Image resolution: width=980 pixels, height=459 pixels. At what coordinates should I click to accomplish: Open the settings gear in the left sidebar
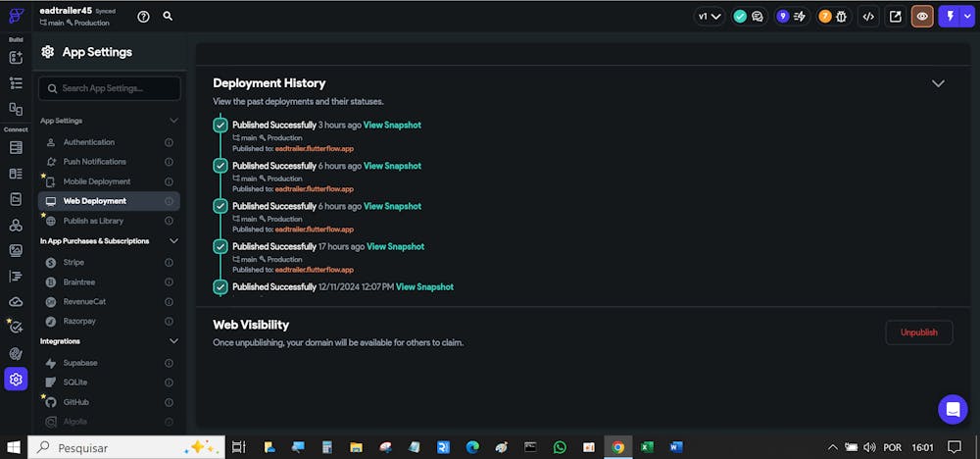pyautogui.click(x=16, y=379)
